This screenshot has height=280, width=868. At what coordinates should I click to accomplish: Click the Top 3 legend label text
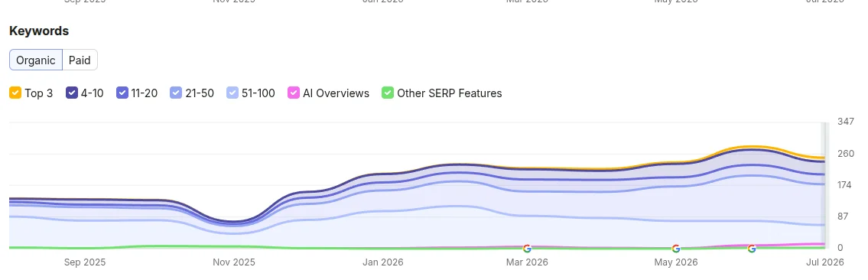click(x=39, y=93)
